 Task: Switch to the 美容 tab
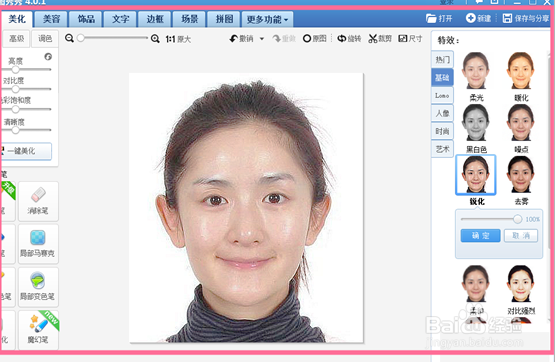pos(51,19)
